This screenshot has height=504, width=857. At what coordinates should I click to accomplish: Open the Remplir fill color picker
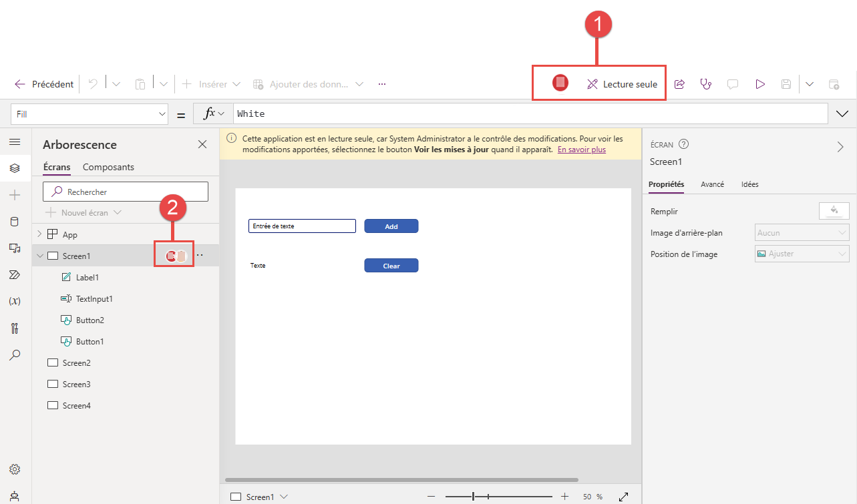click(834, 211)
